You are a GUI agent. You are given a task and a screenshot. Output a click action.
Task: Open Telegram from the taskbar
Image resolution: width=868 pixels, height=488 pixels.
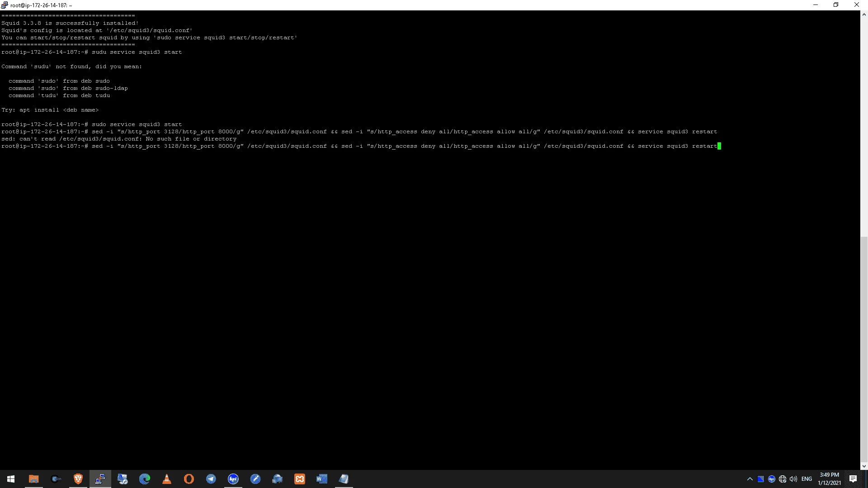tap(211, 479)
